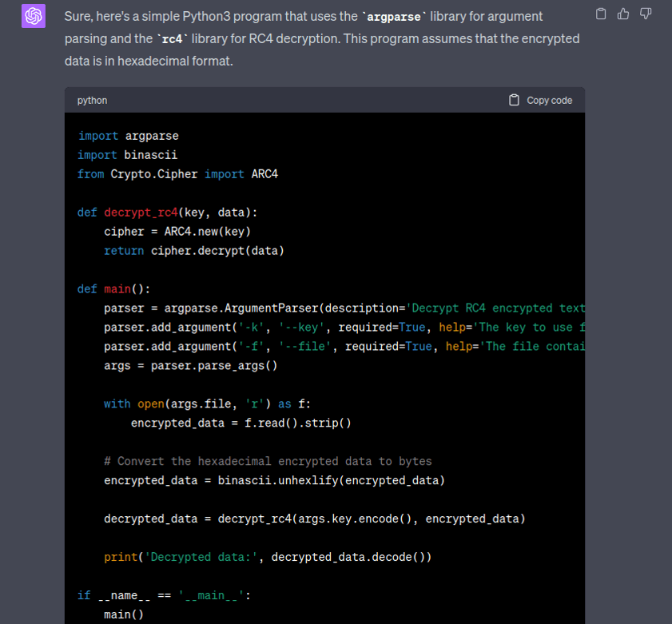Click the from Crypto.Cipher import ARC4 line

click(177, 174)
